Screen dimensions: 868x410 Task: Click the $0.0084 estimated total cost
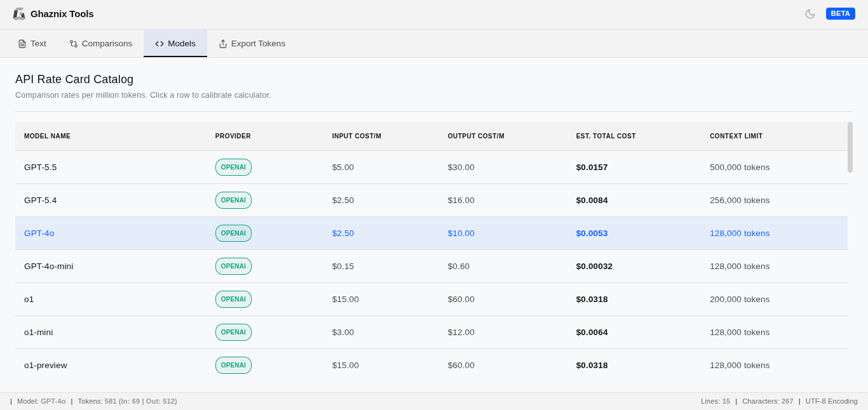592,201
